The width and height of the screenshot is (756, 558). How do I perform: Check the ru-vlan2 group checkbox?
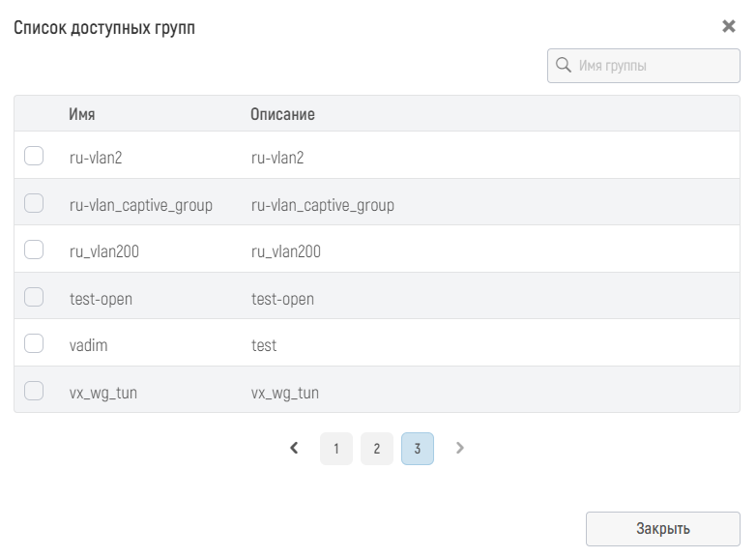click(34, 156)
